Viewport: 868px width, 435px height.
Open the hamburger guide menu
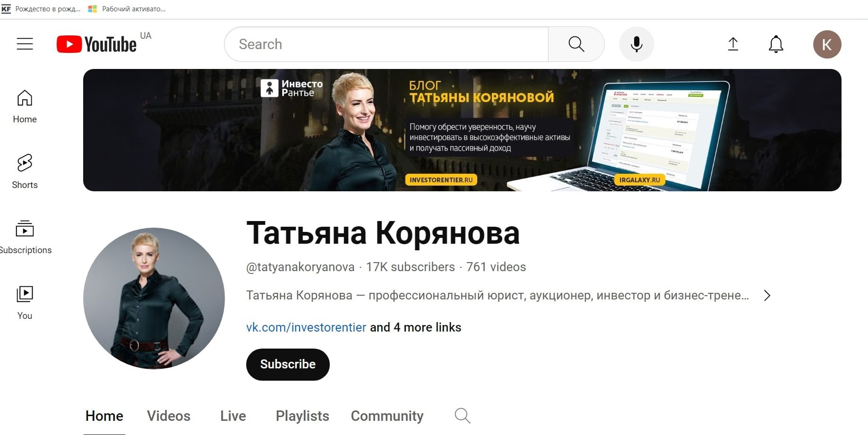(25, 44)
